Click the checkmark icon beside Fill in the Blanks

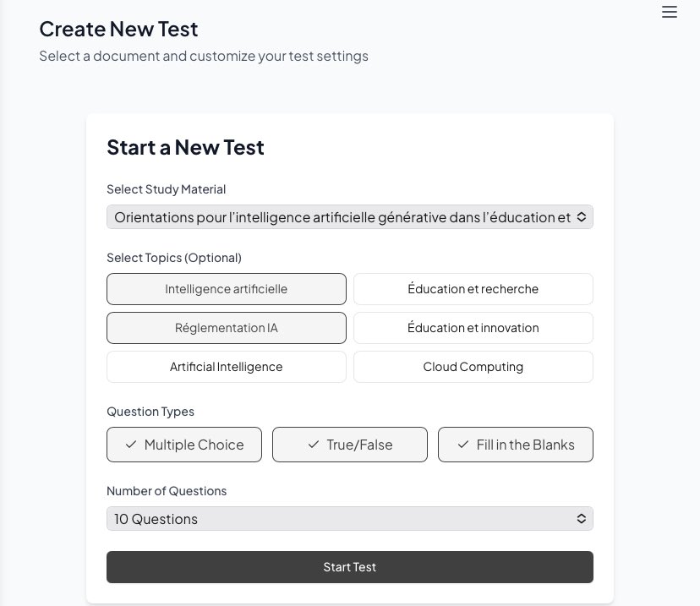click(x=462, y=445)
